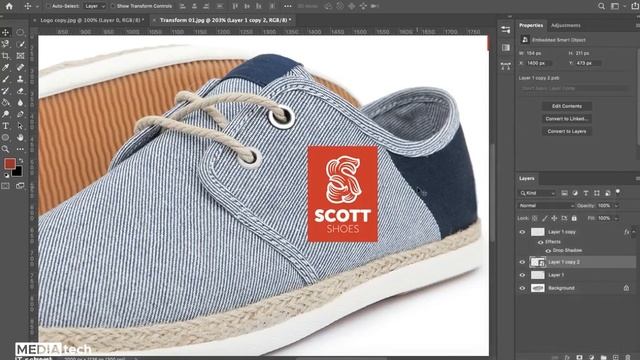Image resolution: width=640 pixels, height=360 pixels.
Task: Select the Layers panel tab
Action: (527, 178)
